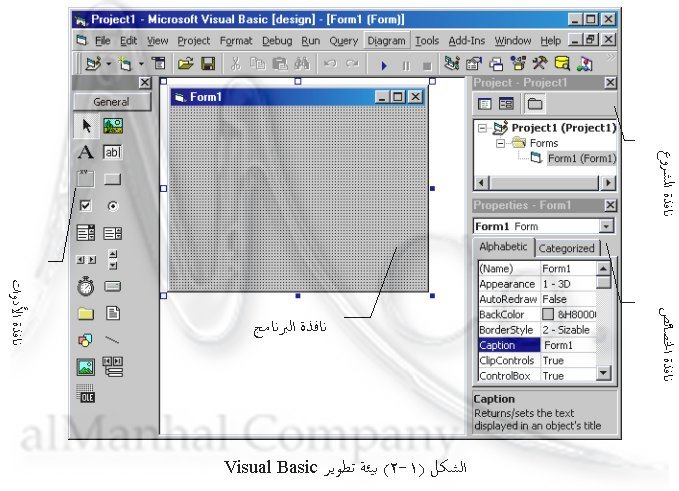Click the General toolbox tab button
Viewport: 679px width, 491px height.
point(112,102)
